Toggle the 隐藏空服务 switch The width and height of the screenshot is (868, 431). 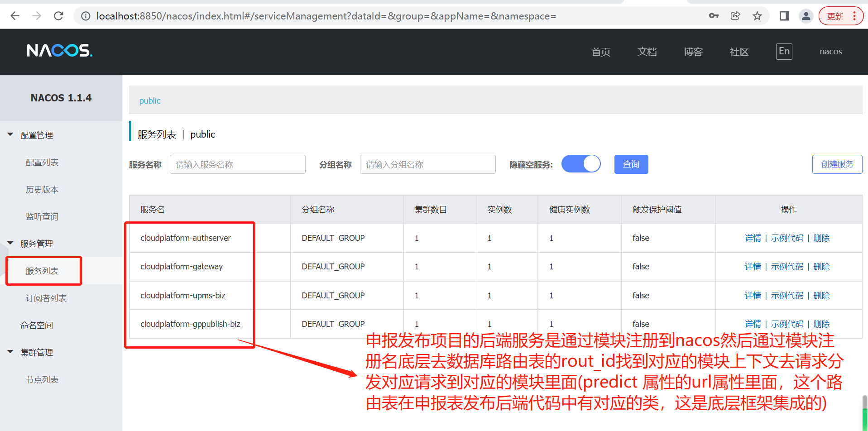point(581,164)
